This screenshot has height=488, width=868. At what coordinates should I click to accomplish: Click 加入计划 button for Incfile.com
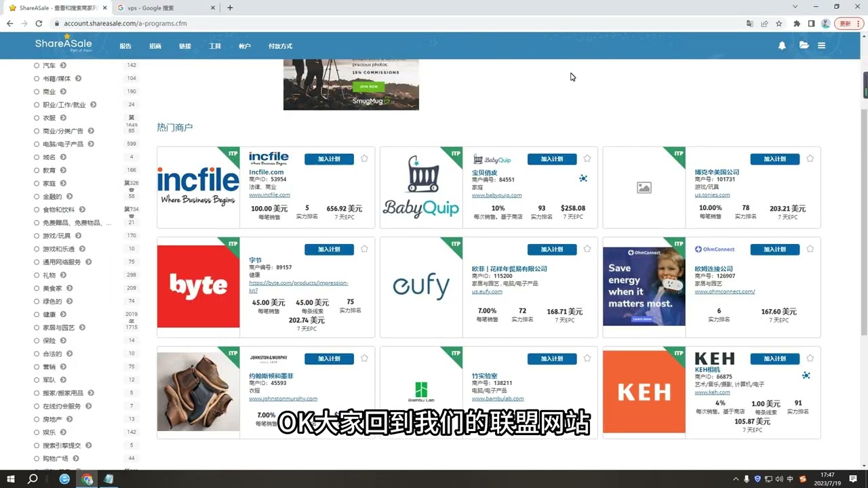tap(329, 159)
